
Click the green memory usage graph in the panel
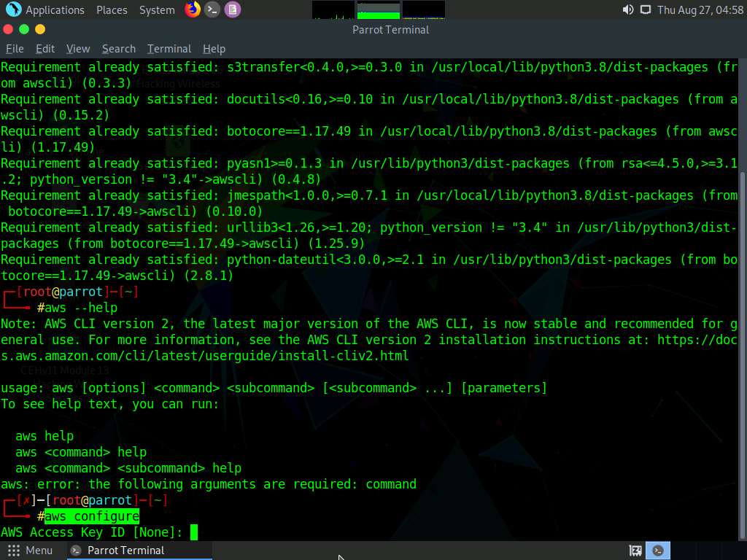(x=379, y=9)
